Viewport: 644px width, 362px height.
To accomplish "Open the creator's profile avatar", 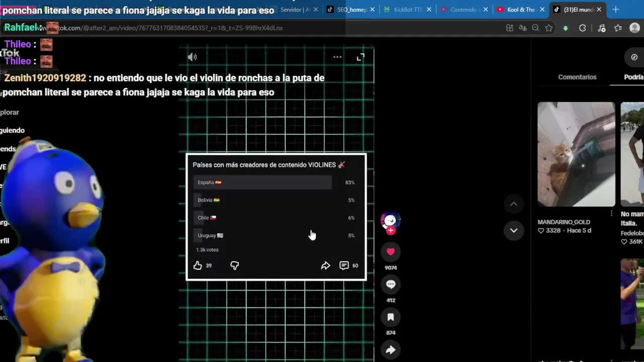I will pos(390,220).
